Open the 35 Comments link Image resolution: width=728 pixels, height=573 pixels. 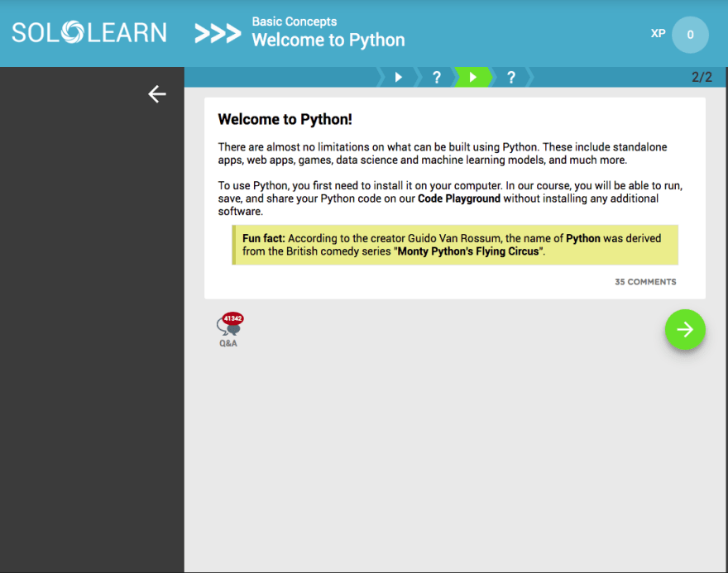(x=645, y=282)
